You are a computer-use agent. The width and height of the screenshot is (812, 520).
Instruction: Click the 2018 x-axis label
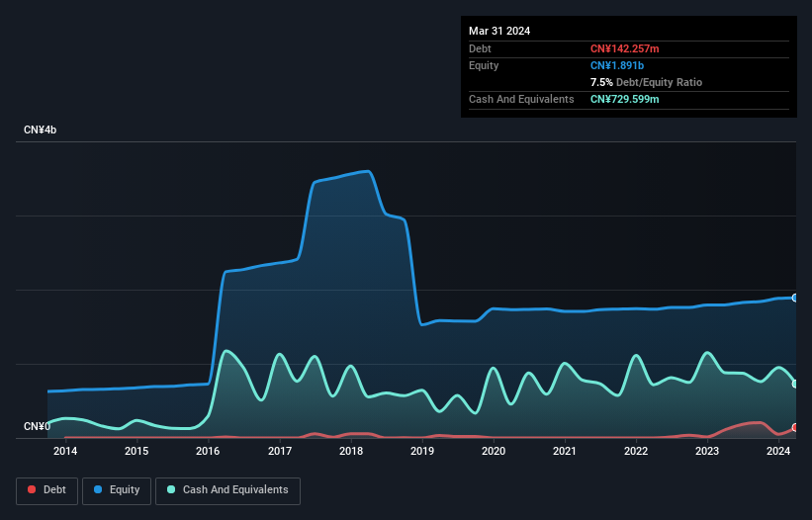pos(351,451)
